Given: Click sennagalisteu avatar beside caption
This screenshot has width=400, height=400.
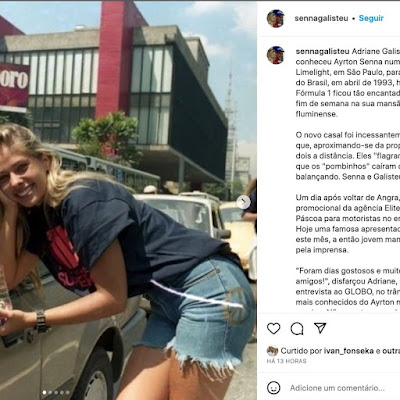Looking at the screenshot, I should [276, 55].
